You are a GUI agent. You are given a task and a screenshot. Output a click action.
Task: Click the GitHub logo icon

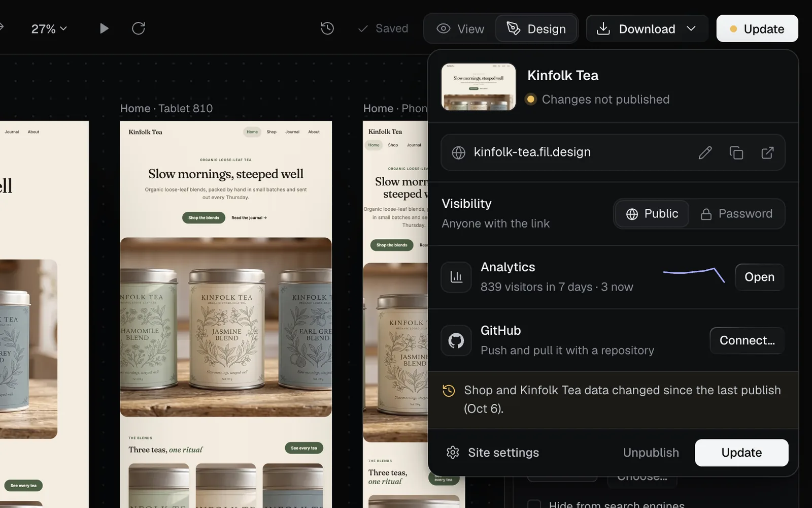pyautogui.click(x=456, y=340)
